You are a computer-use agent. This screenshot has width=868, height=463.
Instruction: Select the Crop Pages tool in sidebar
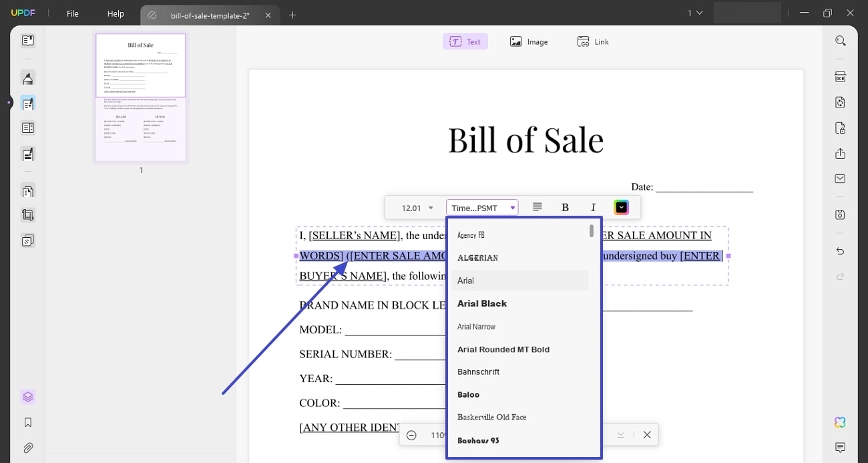coord(27,215)
